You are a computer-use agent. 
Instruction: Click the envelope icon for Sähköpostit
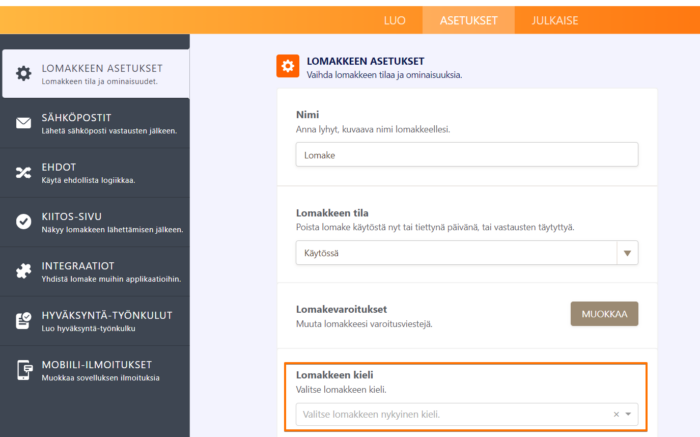pos(23,123)
